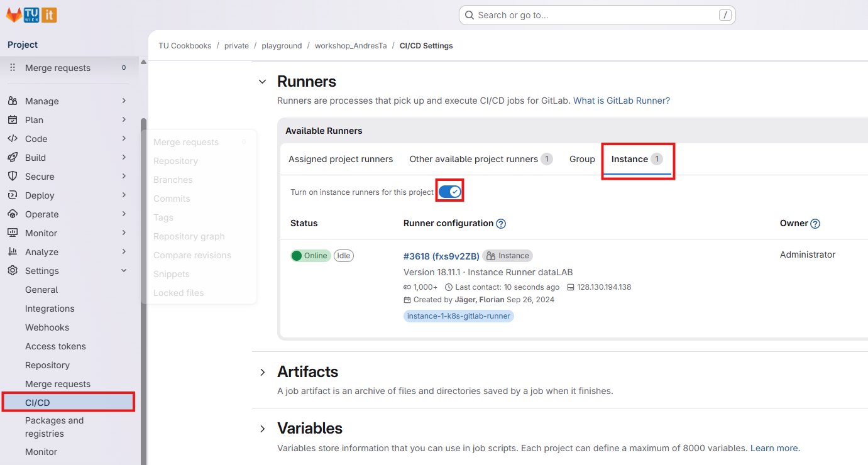The image size is (868, 465).
Task: Click the Build rocket icon
Action: click(x=13, y=158)
